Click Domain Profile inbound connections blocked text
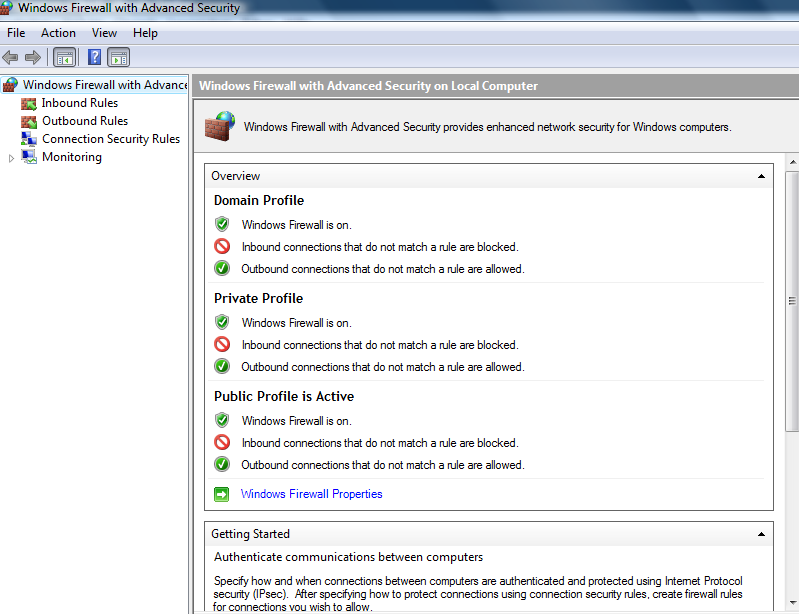 [x=380, y=247]
